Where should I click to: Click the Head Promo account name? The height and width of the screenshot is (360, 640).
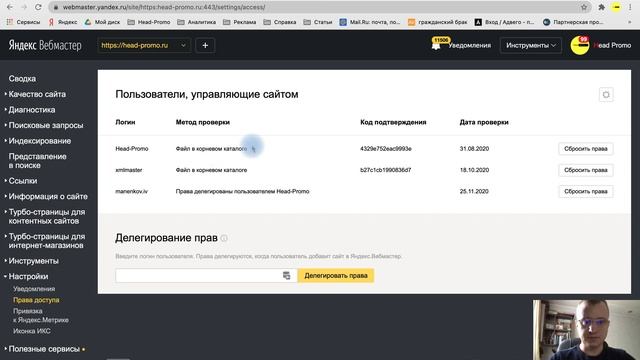(612, 45)
